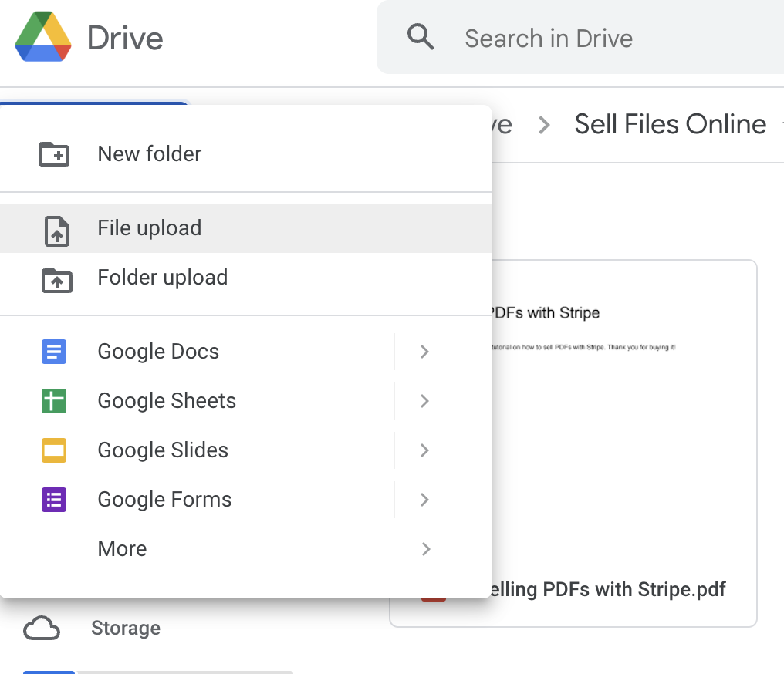Image resolution: width=784 pixels, height=674 pixels.
Task: Open the Storage sidebar link
Action: point(92,628)
